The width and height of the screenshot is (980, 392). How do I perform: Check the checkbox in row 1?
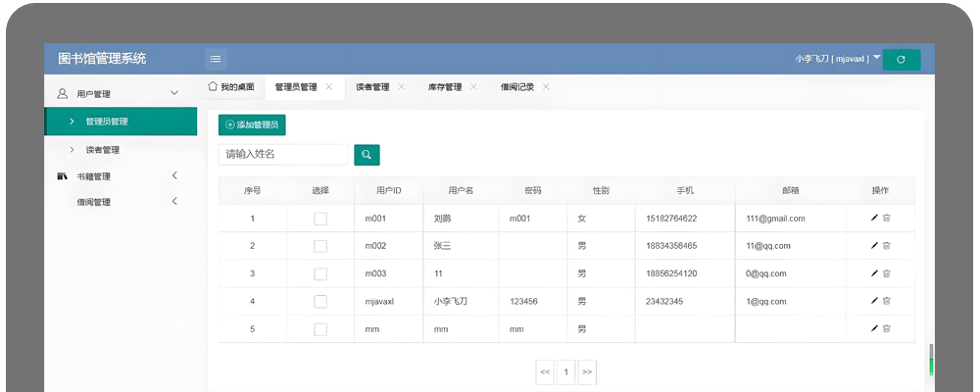320,219
